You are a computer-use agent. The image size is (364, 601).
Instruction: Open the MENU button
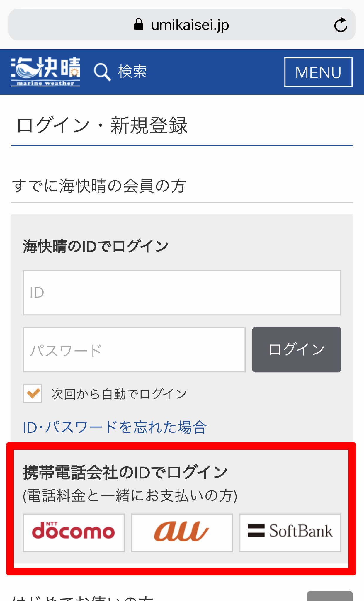pos(318,72)
